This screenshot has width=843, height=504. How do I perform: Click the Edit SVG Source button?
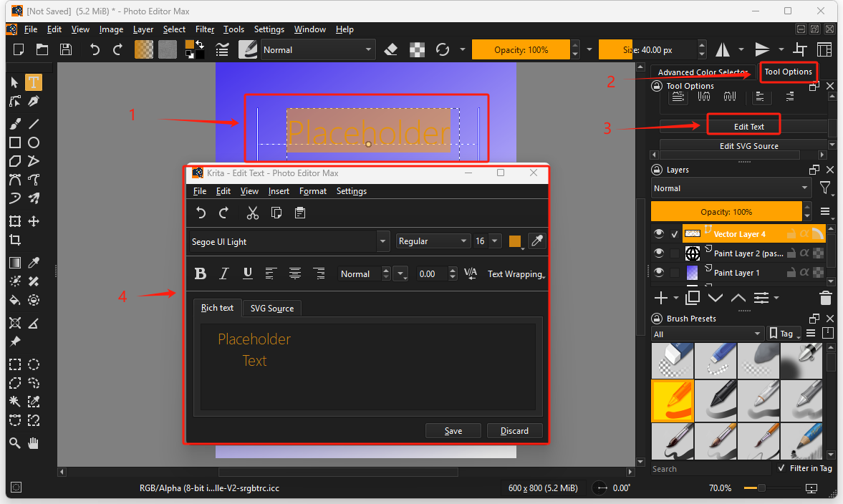click(x=749, y=146)
